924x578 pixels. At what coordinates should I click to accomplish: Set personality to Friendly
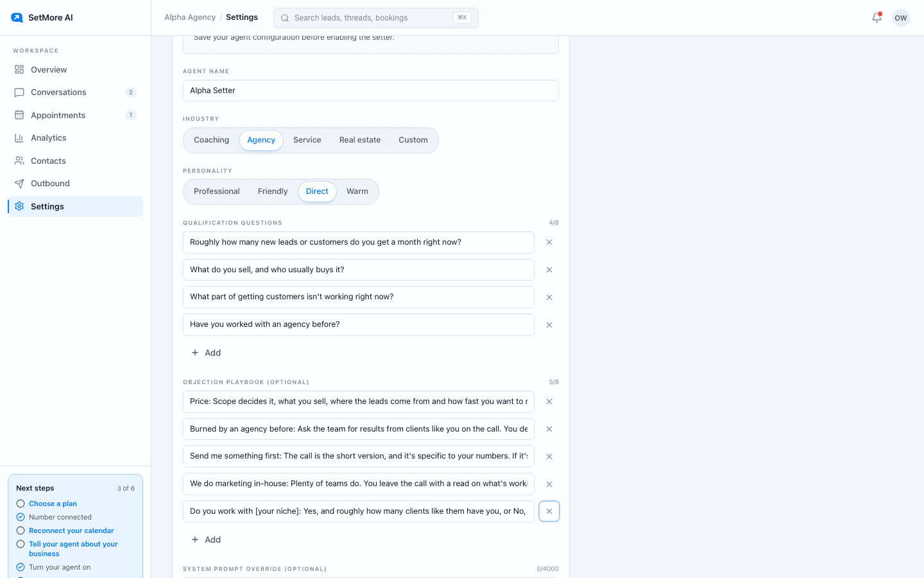273,191
